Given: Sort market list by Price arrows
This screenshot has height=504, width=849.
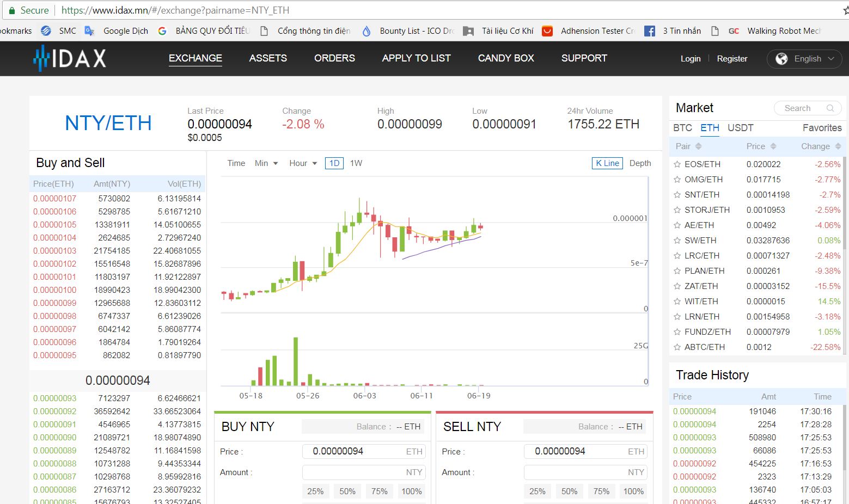Looking at the screenshot, I should 773,146.
